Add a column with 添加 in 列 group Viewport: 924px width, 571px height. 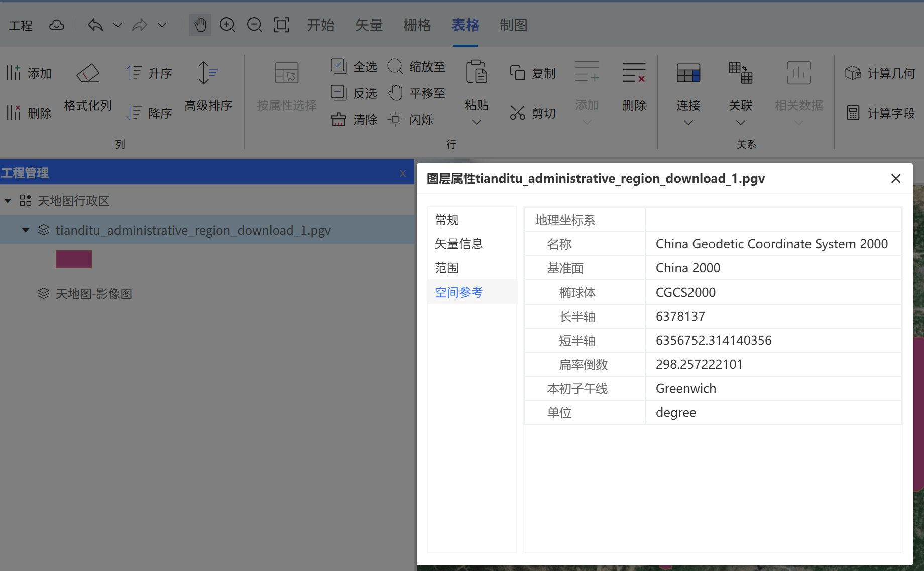tap(29, 73)
